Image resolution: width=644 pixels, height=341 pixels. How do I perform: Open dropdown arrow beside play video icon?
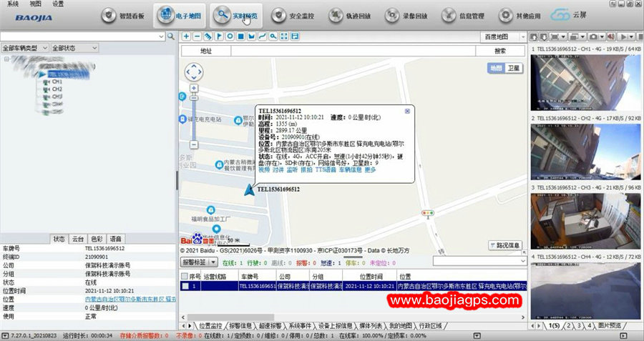632,37
